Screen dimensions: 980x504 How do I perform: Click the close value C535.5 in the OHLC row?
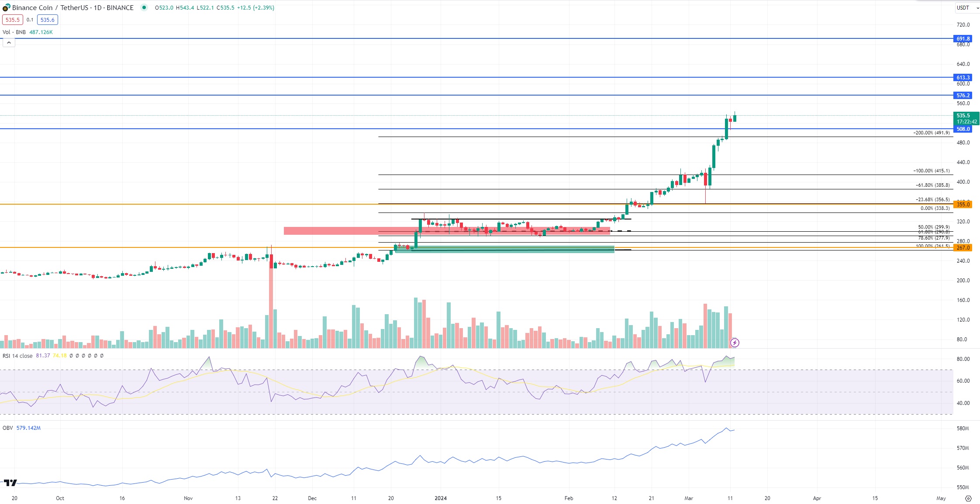click(225, 7)
